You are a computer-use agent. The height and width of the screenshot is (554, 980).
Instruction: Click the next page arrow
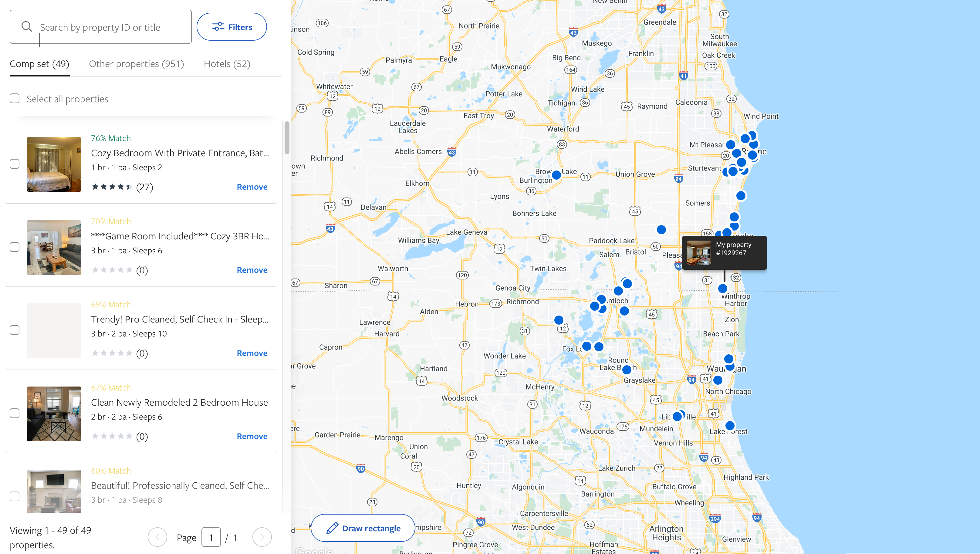pos(262,537)
